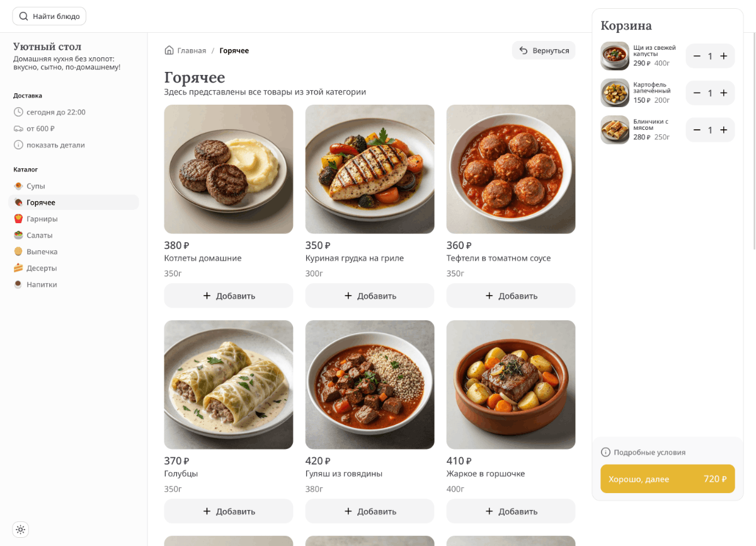
Task: Click minus for Блинчики с мясом
Action: [x=697, y=130]
